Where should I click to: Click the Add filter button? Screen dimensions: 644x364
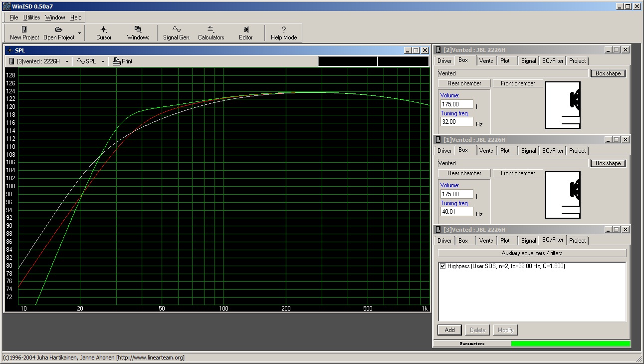[x=449, y=330]
